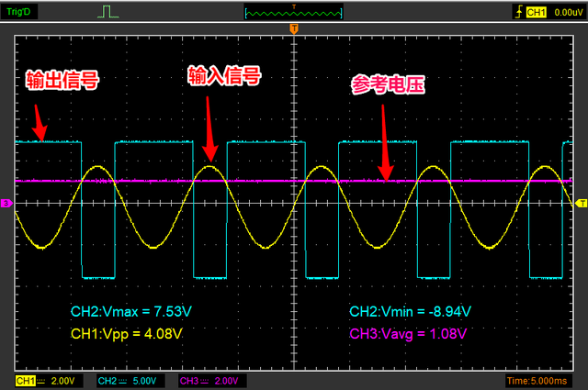This screenshot has height=390, width=588.
Task: Toggle the CH2 5.00V channel indicator
Action: coord(129,380)
